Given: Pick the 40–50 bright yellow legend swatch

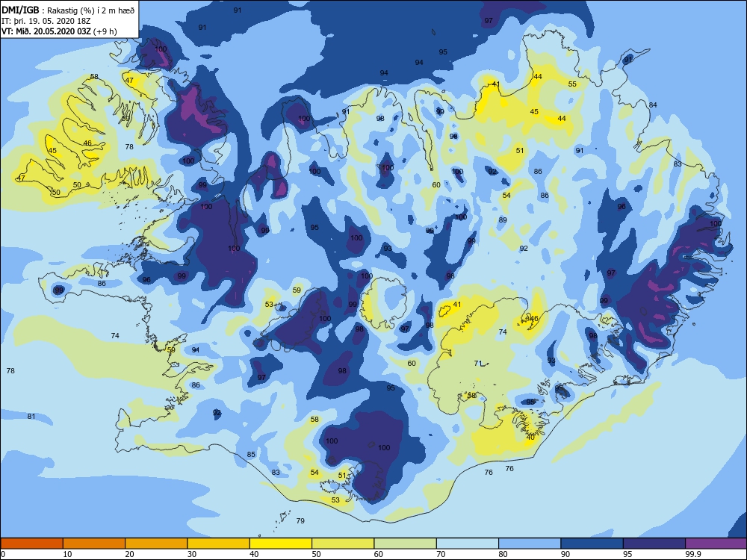Looking at the screenshot, I should (281, 544).
